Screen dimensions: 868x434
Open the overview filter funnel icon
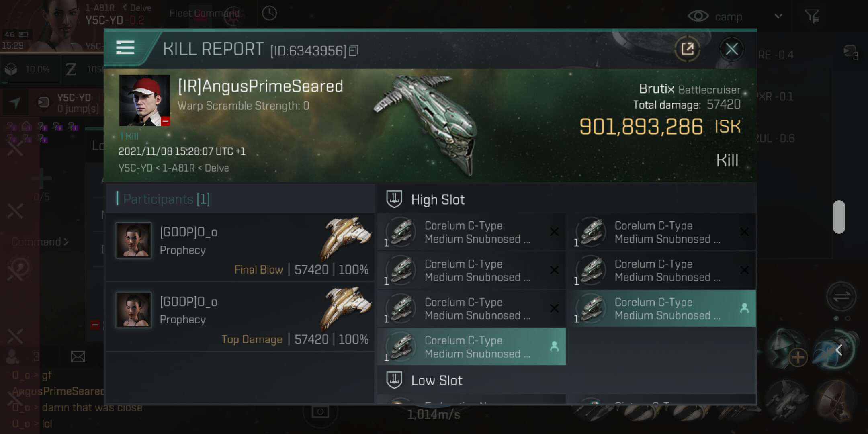click(x=812, y=16)
